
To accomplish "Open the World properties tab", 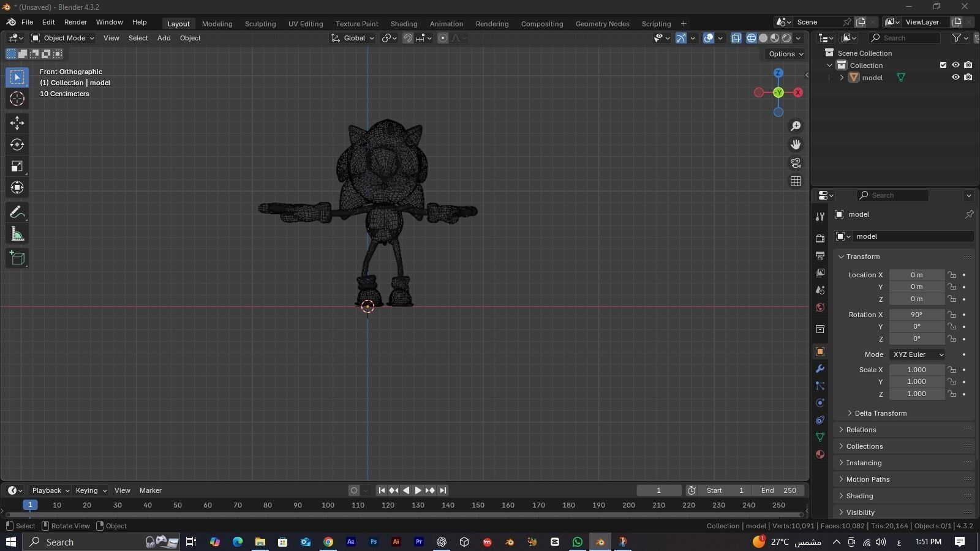I will pyautogui.click(x=820, y=307).
